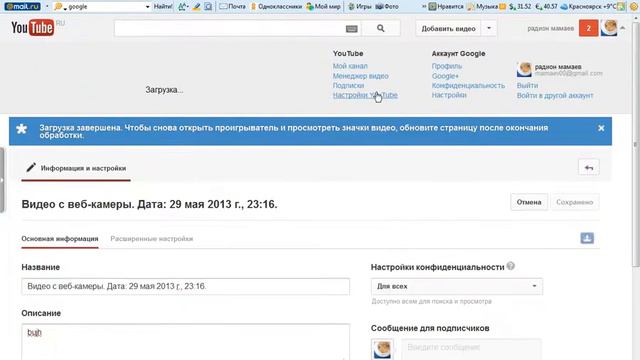Click the help icon beside Настройки конфиденциальности
This screenshot has height=360, width=640.
point(510,266)
